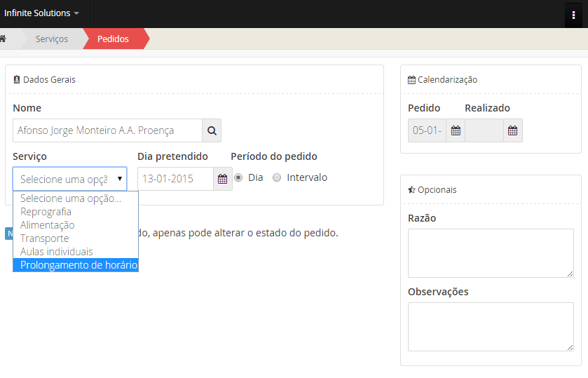Open calendar icon for Pedido date
588x378 pixels.
(x=455, y=130)
